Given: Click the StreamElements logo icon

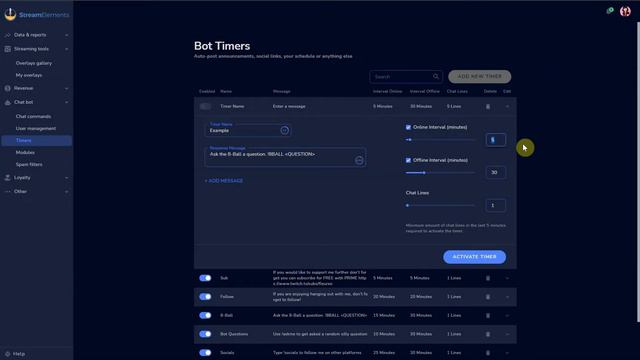Looking at the screenshot, I should [x=10, y=14].
